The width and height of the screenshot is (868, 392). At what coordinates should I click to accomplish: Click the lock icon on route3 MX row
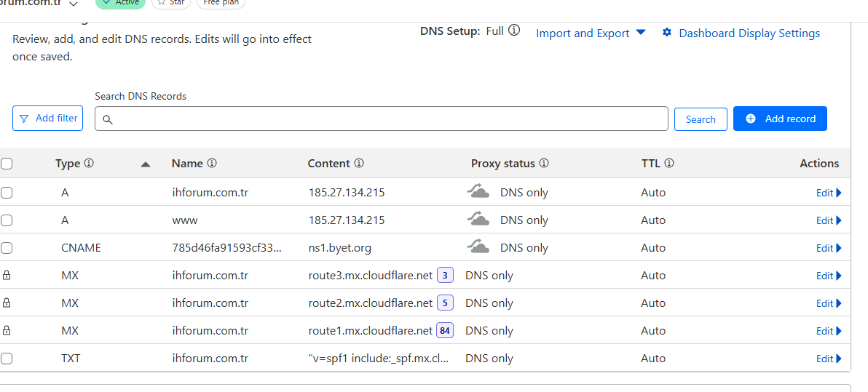pyautogui.click(x=7, y=275)
